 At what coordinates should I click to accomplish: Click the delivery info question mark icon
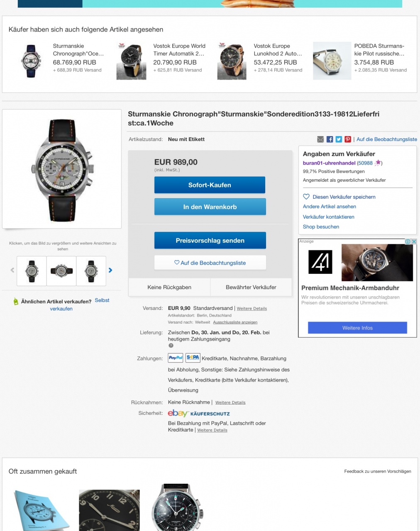pyautogui.click(x=171, y=346)
